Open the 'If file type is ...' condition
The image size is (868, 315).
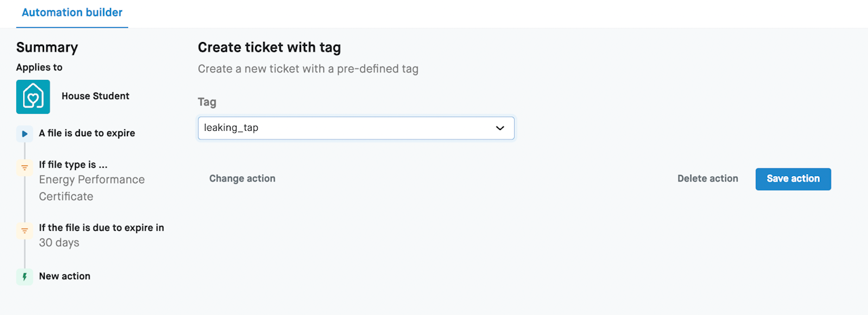click(x=73, y=165)
